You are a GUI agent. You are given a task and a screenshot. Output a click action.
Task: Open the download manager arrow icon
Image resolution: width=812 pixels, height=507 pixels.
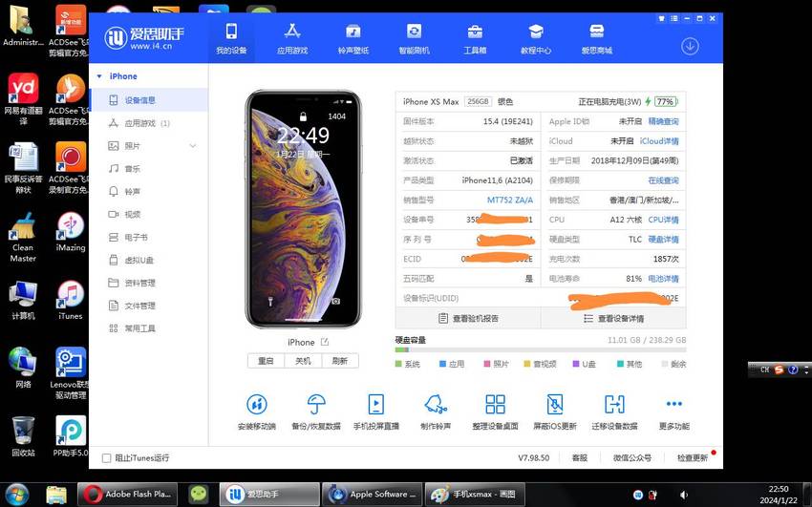point(690,47)
